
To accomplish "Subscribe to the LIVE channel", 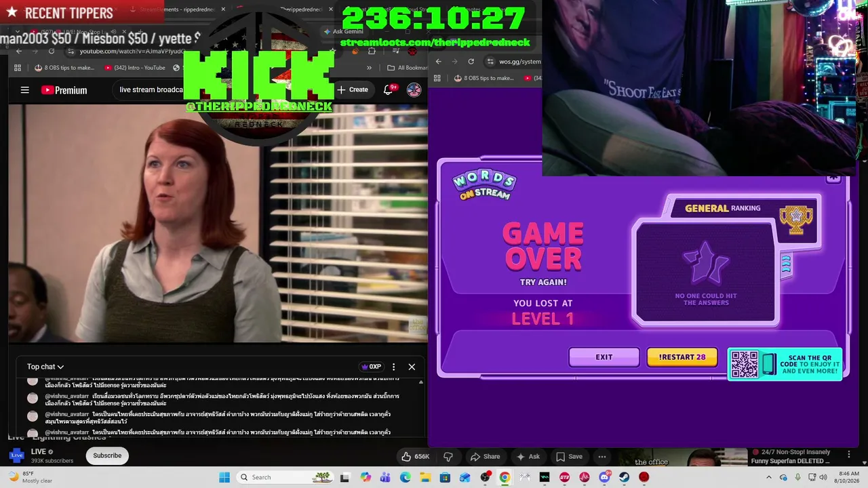I will 107,455.
